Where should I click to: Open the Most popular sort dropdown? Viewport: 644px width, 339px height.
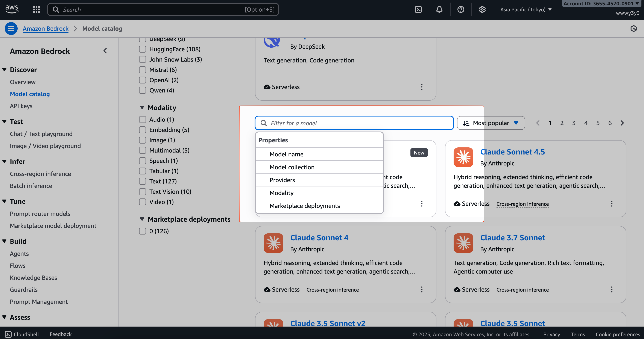pos(491,123)
